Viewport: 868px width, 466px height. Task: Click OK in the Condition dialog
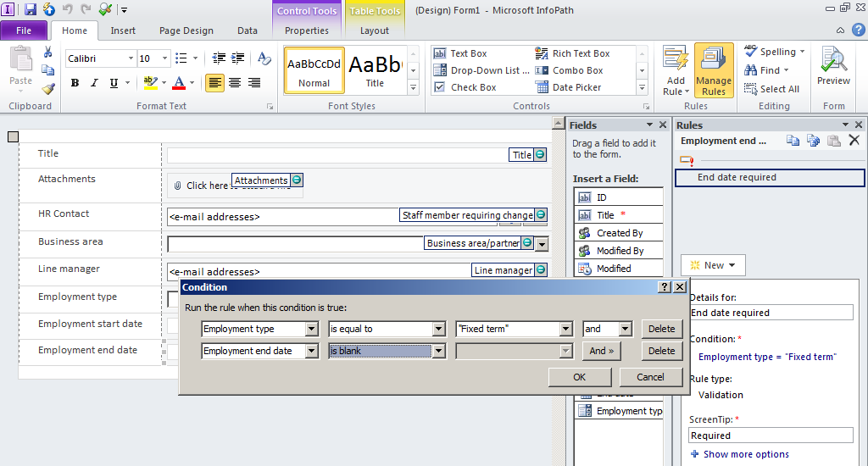[580, 377]
